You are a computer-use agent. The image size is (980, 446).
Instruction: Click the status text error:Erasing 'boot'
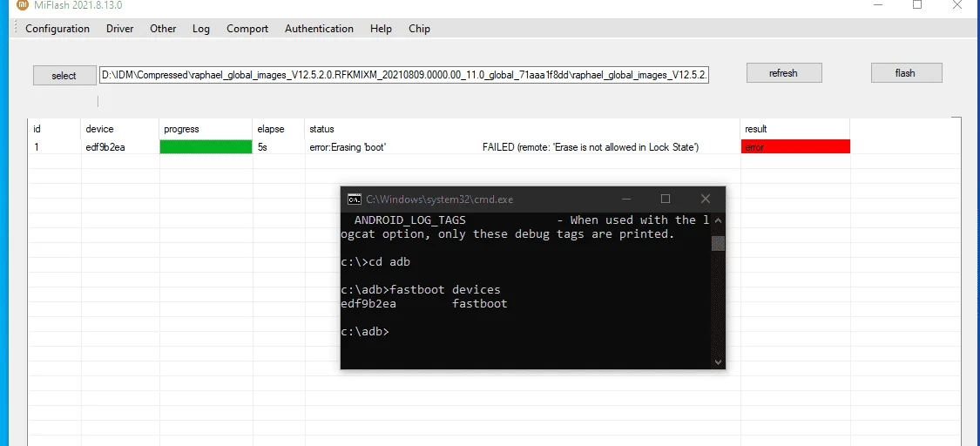[x=348, y=147]
